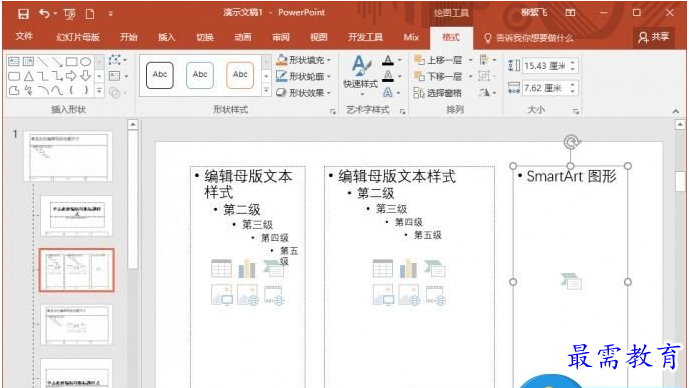689x388 pixels.
Task: Select the vertical text box shape
Action: click(28, 62)
